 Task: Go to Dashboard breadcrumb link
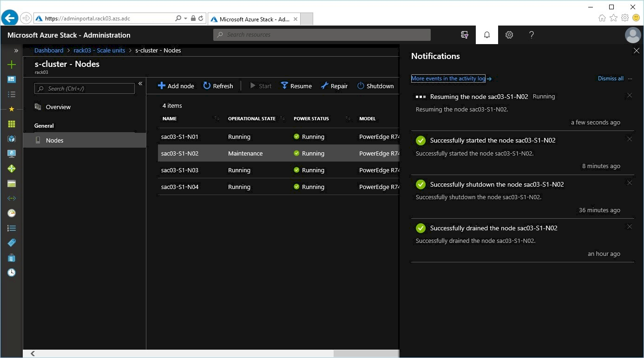[x=49, y=50]
